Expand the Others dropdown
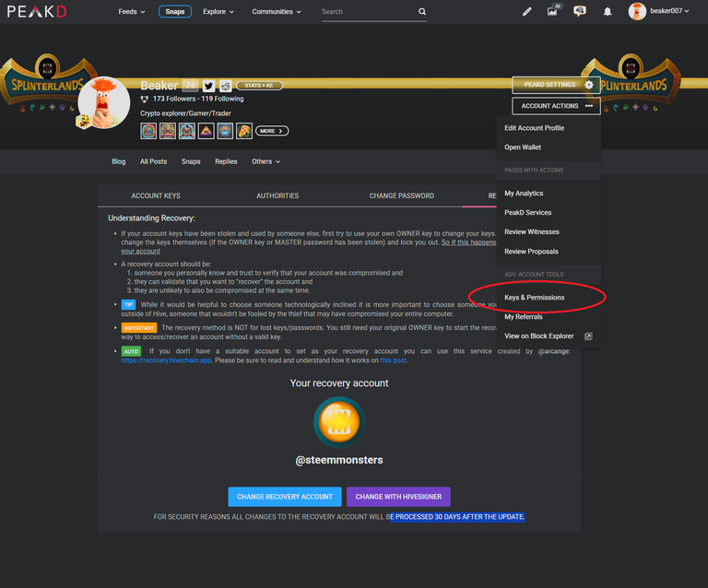The image size is (708, 588). point(265,161)
